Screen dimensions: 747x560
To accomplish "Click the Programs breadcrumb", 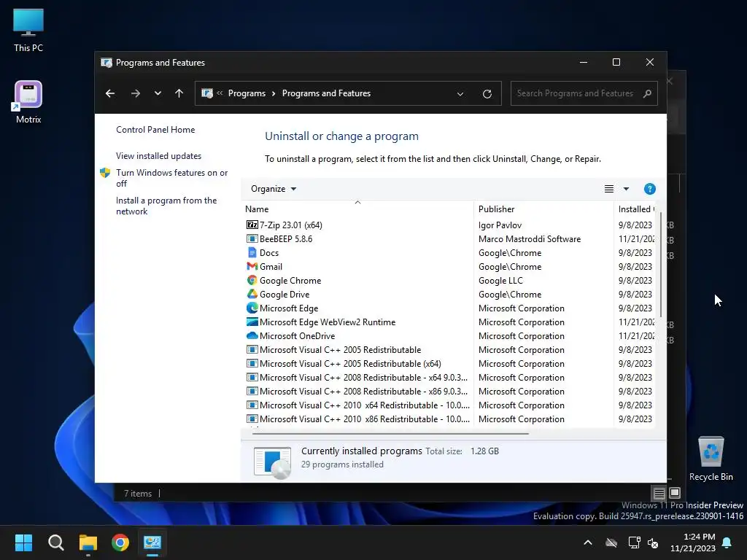I will click(247, 93).
